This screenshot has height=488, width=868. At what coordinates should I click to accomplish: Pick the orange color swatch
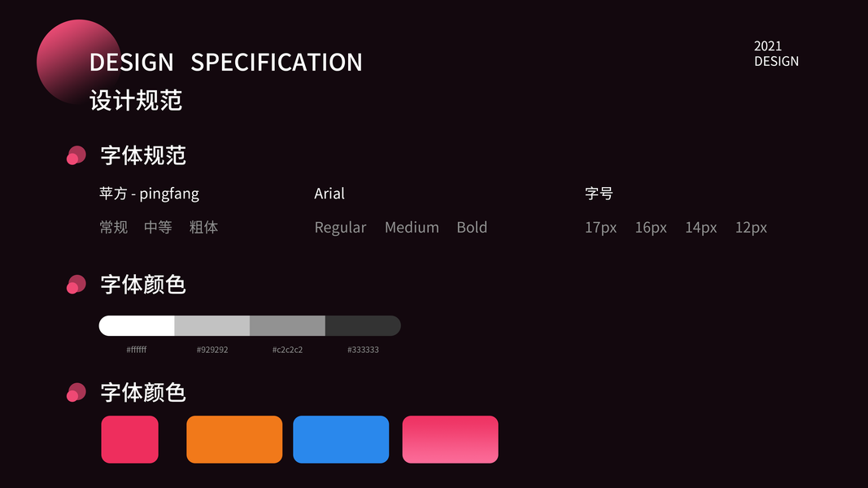pos(234,439)
